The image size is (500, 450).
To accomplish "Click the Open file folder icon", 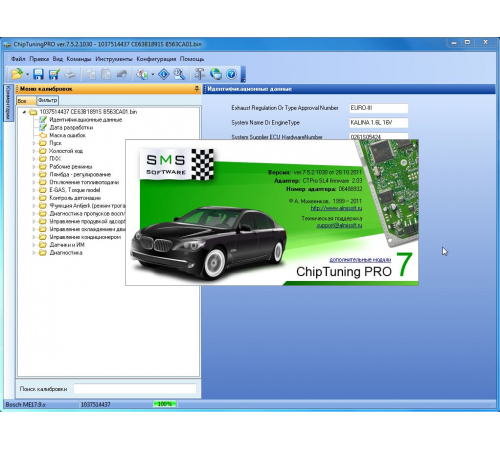I will 17,74.
